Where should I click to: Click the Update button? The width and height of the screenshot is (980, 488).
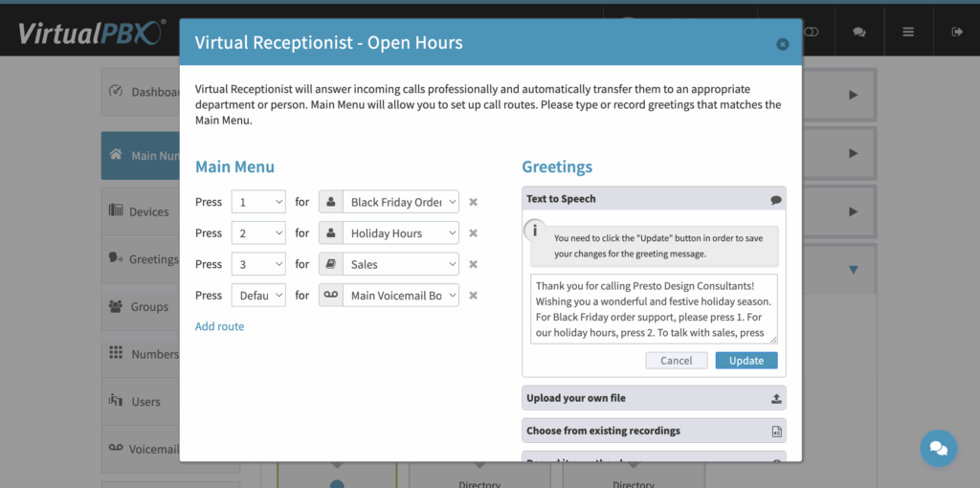pyautogui.click(x=746, y=361)
